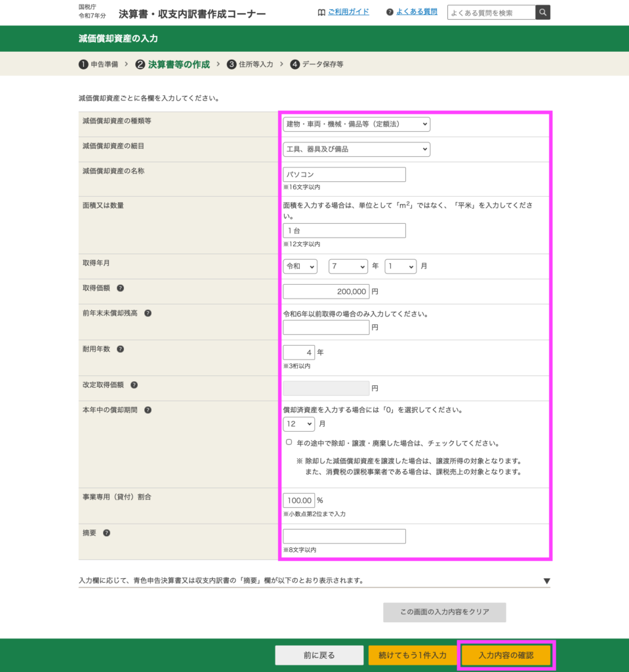This screenshot has height=672, width=629.
Task: Click help icon next to 摘要
Action: [x=107, y=533]
